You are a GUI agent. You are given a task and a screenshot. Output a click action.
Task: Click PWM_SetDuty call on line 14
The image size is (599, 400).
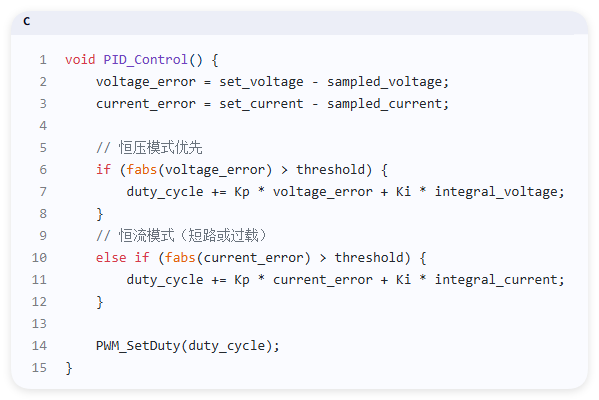[x=138, y=346]
